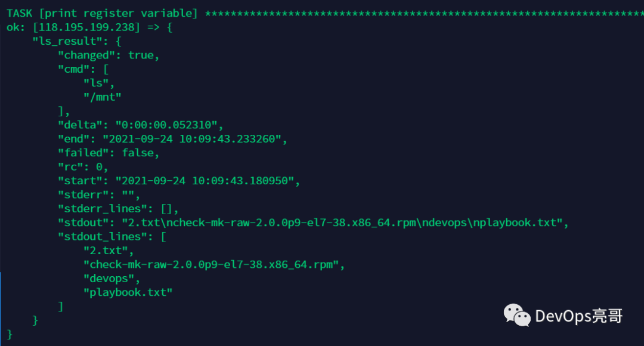Screen dimensions: 644x346
Task: Click "playbook.txt" in the stdout_lines list
Action: [x=128, y=292]
